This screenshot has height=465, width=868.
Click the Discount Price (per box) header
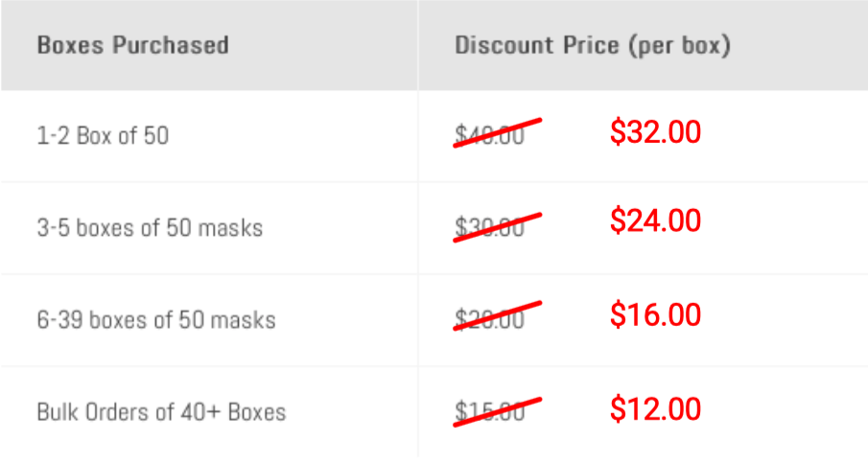593,46
